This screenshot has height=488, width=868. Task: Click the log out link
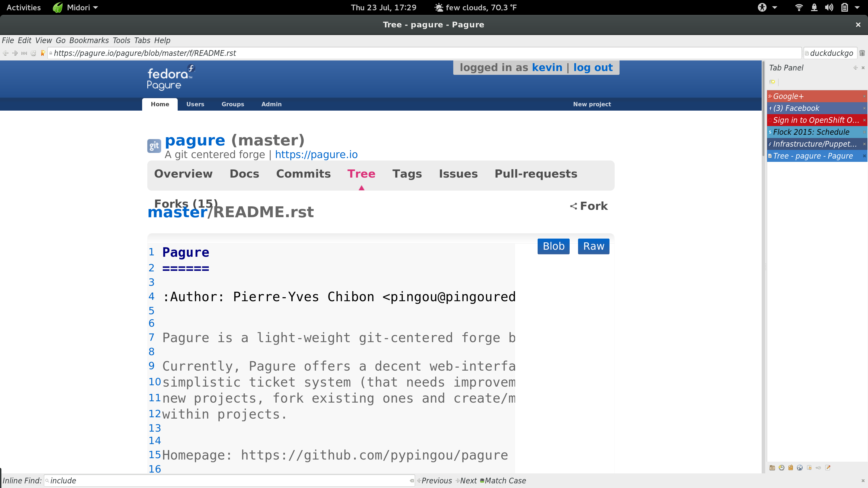tap(593, 68)
